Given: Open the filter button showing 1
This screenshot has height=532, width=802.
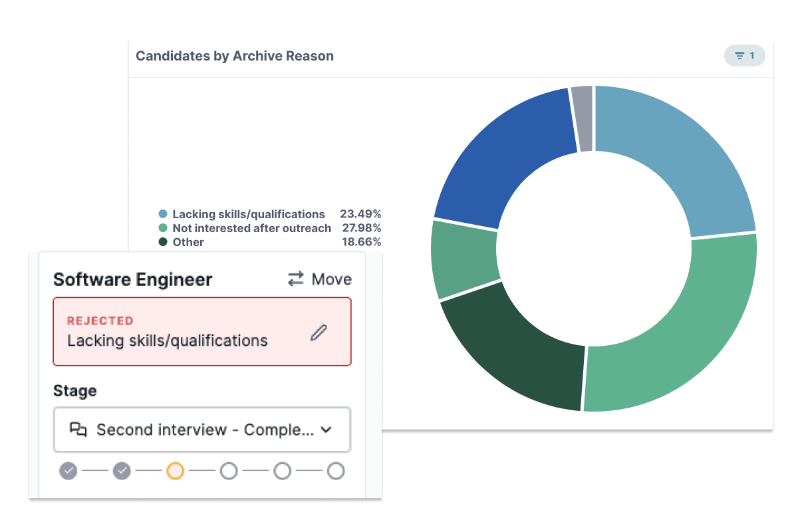Looking at the screenshot, I should (x=744, y=56).
